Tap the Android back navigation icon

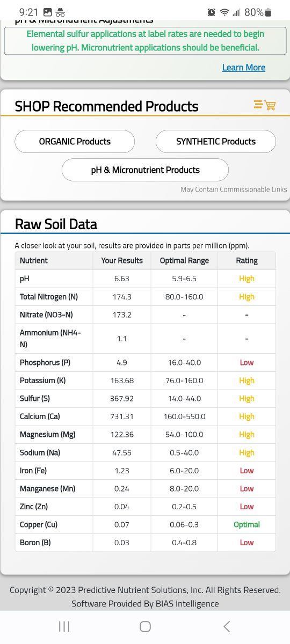pyautogui.click(x=227, y=626)
